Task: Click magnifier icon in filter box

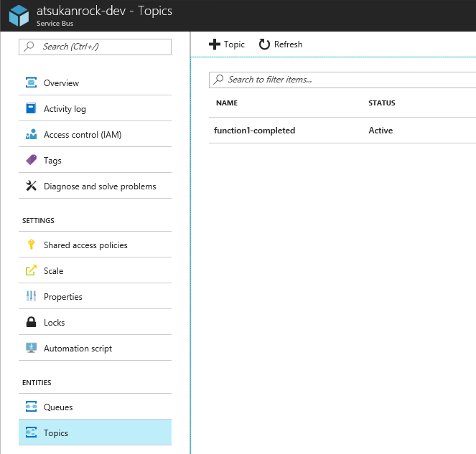Action: coord(218,80)
